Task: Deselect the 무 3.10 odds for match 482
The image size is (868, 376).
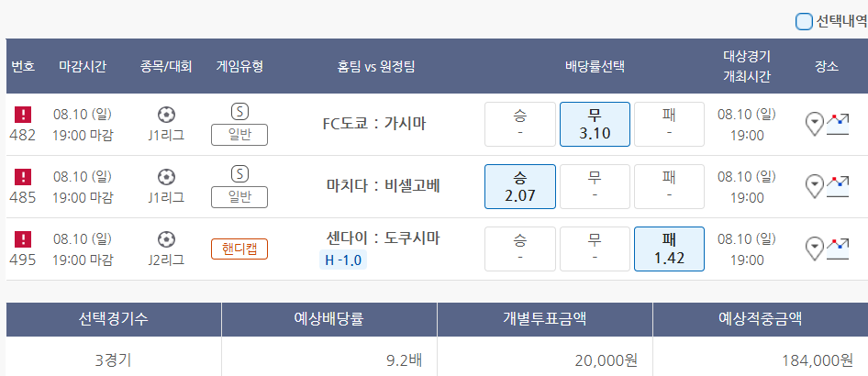Action: coord(595,125)
